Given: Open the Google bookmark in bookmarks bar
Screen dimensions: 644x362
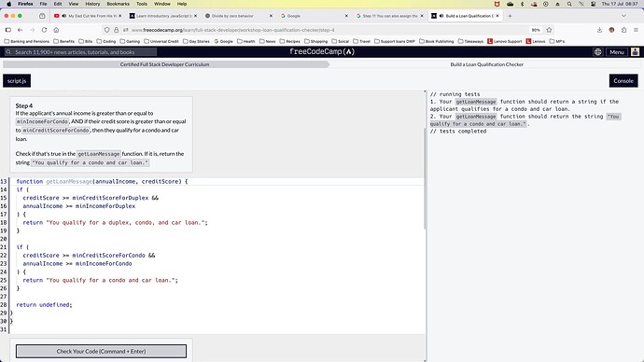Looking at the screenshot, I should coord(223,41).
